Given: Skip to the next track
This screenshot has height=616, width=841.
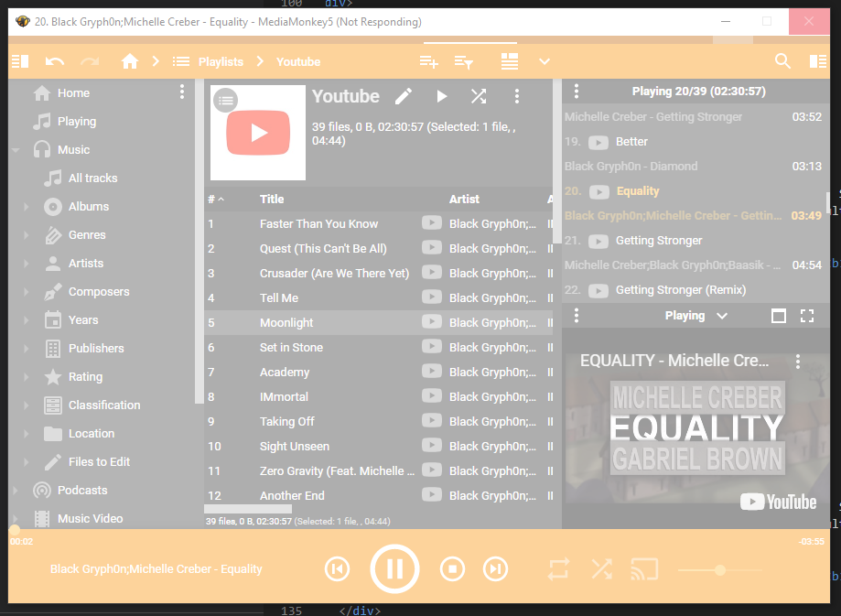Looking at the screenshot, I should [x=495, y=569].
